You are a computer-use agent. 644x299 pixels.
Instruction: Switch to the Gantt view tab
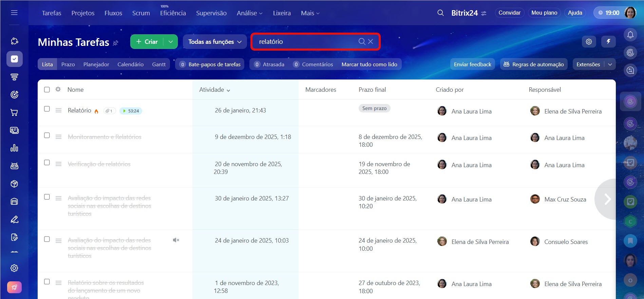click(x=158, y=65)
